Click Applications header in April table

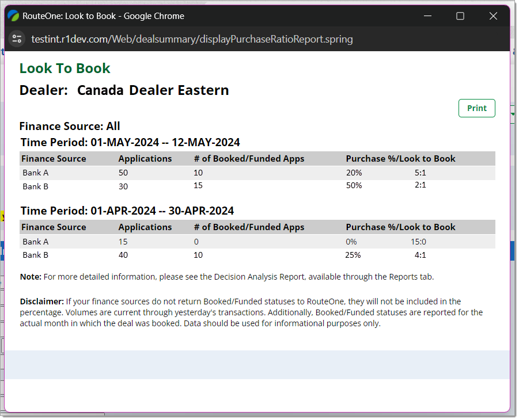click(x=145, y=227)
